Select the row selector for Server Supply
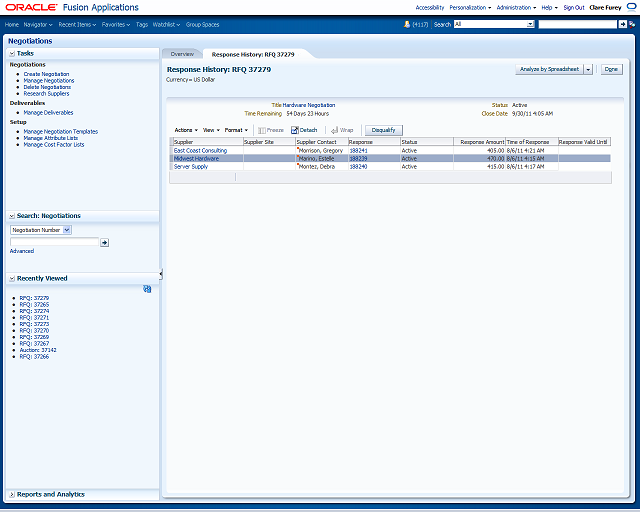This screenshot has width=640, height=512. coord(171,167)
